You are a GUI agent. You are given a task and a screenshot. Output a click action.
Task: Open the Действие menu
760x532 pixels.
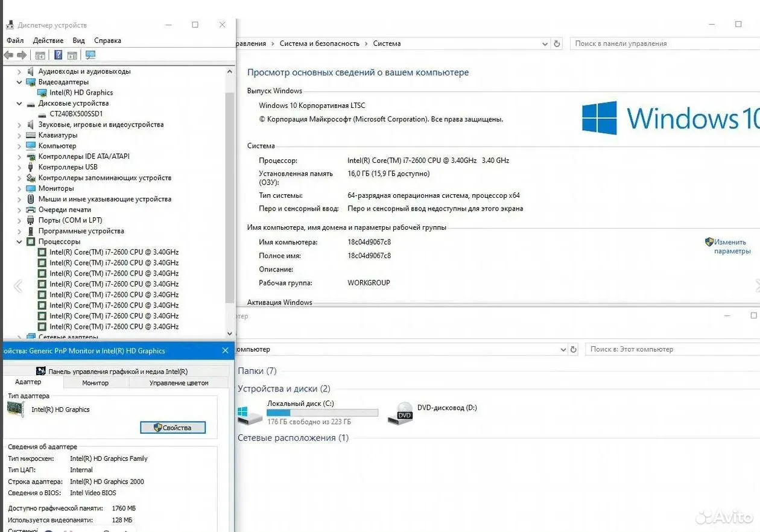tap(48, 40)
